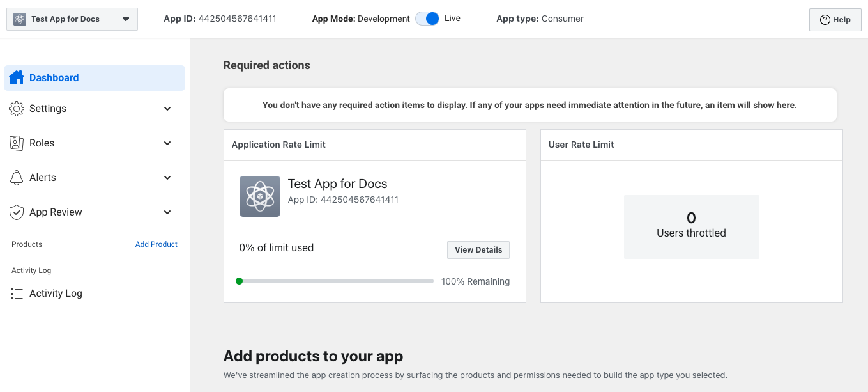Viewport: 868px width, 392px height.
Task: Click the Settings gear icon in sidebar
Action: pyautogui.click(x=17, y=109)
